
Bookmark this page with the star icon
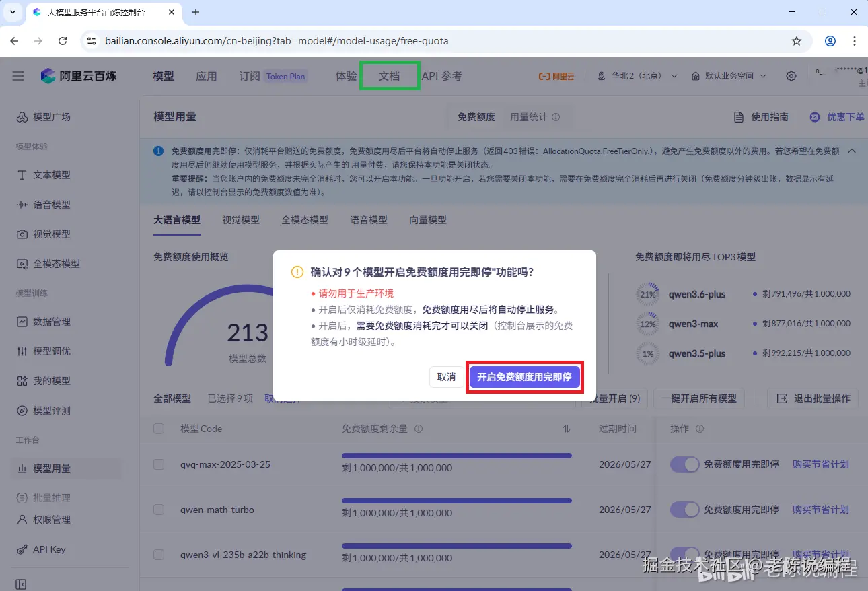[797, 41]
